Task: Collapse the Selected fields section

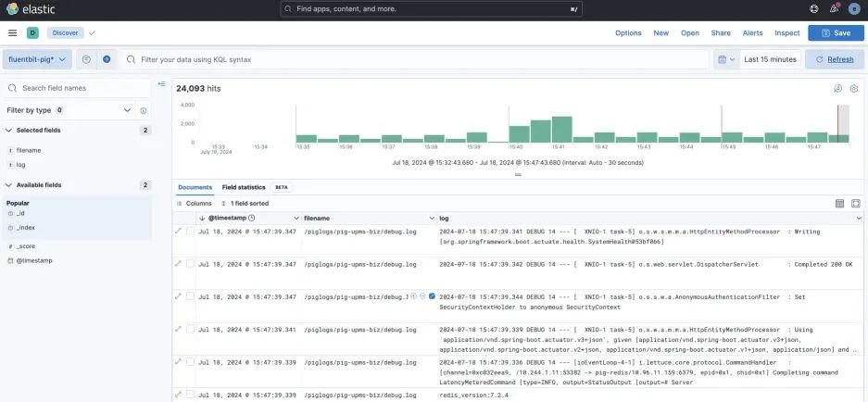Action: click(x=9, y=130)
